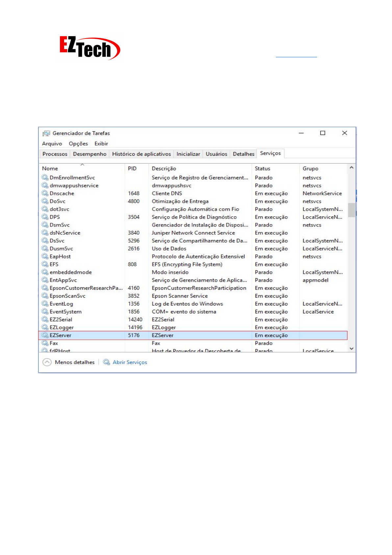Click the Menos detalhes label
The height and width of the screenshot is (555, 392).
tap(75, 362)
